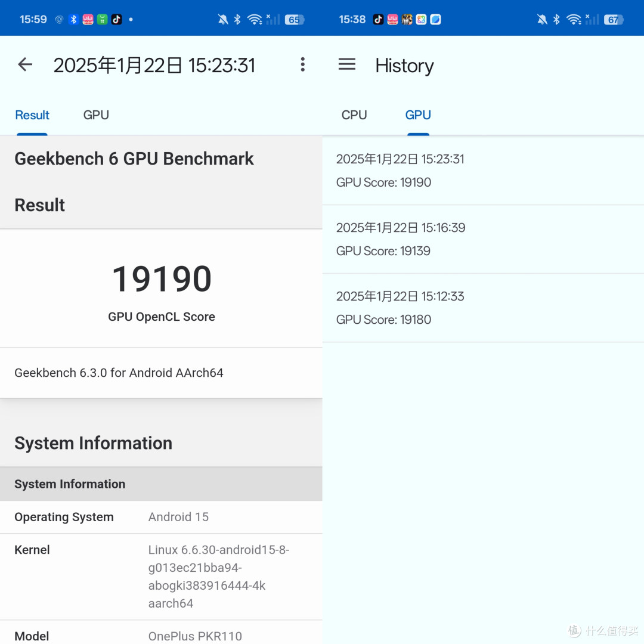Viewport: 644px width, 644px height.
Task: Tap the GPU OpenCL Score label
Action: 162,317
